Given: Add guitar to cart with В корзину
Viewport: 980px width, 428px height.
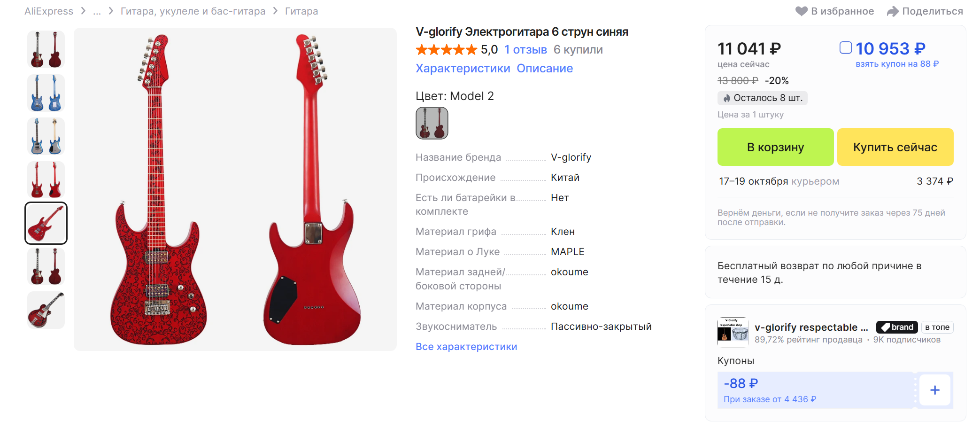Looking at the screenshot, I should [775, 147].
